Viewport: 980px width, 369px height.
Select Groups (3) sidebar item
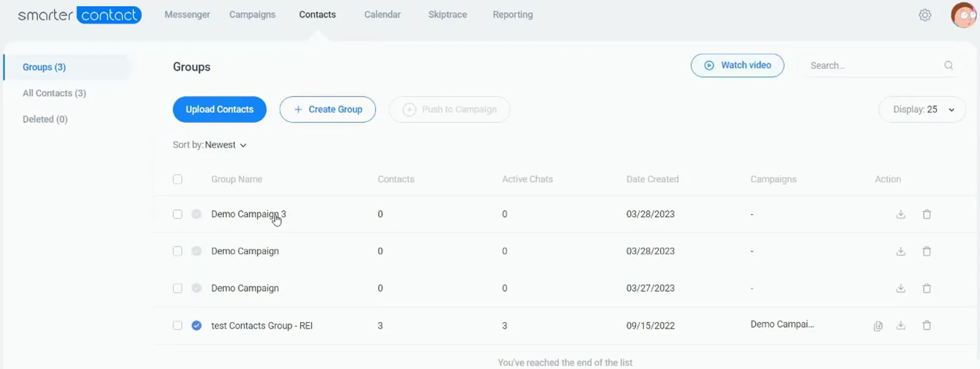[x=44, y=67]
